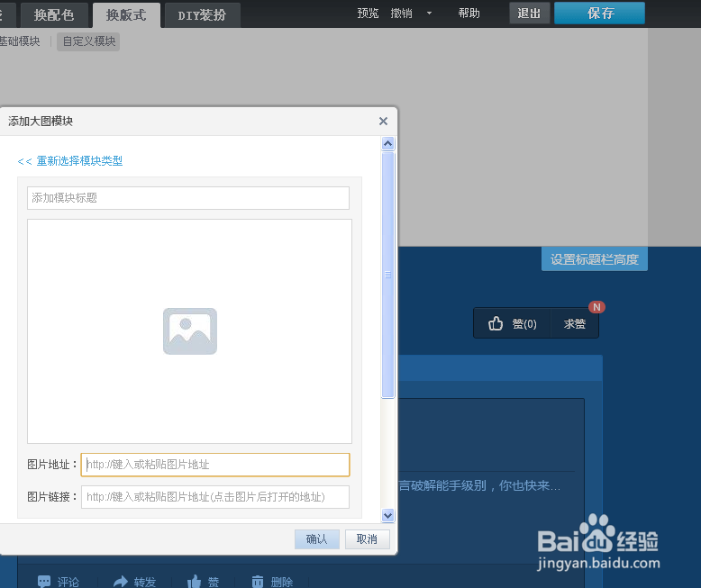Click the 取消 button in the dialog
The image size is (701, 588).
click(367, 539)
